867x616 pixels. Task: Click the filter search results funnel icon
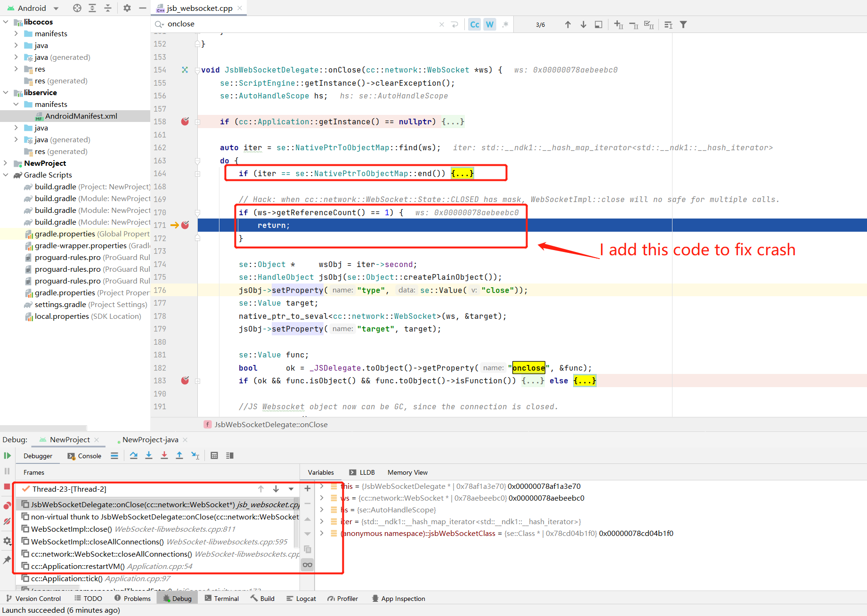pos(683,24)
